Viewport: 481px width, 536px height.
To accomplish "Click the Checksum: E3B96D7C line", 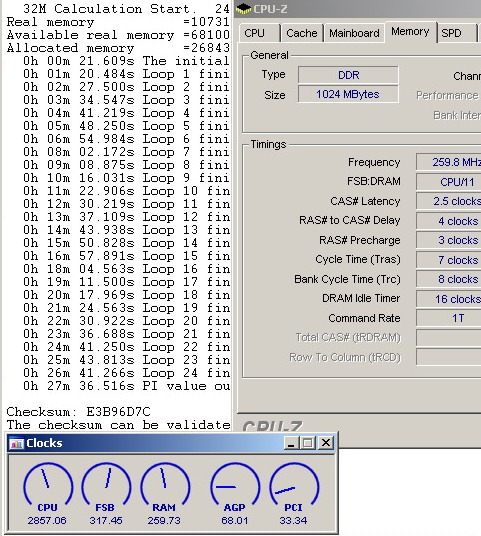I will tap(79, 412).
